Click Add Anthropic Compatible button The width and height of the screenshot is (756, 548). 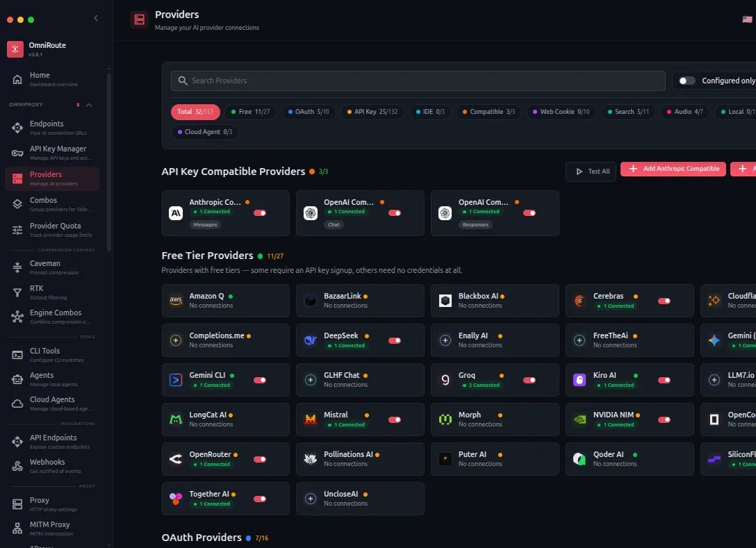tap(673, 169)
